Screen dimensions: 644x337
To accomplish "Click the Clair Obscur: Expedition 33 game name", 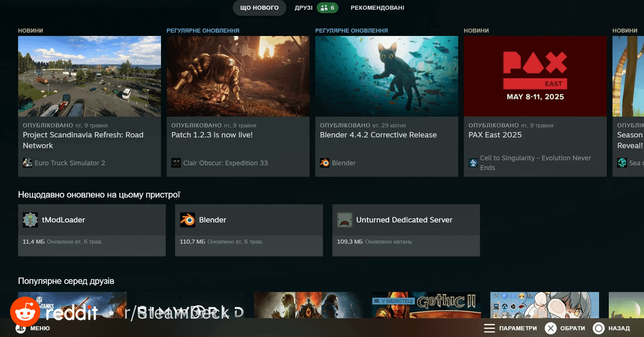I will [x=225, y=163].
